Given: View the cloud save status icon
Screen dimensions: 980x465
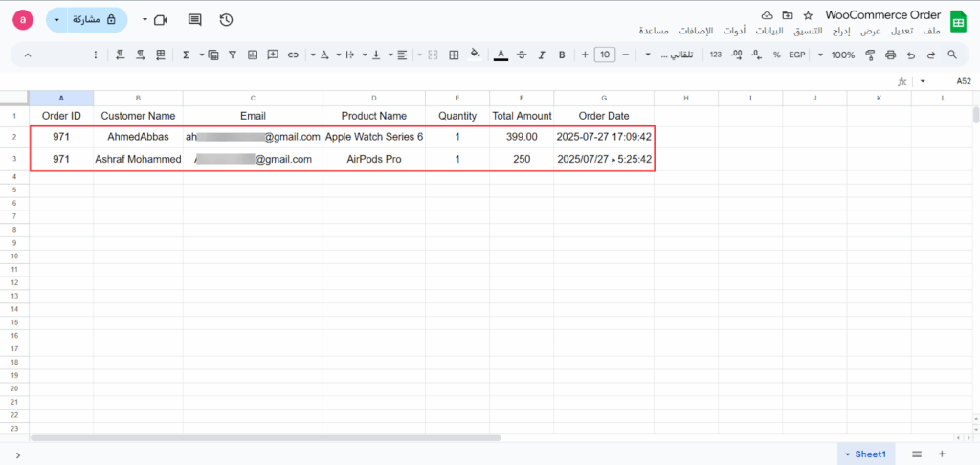Looking at the screenshot, I should (767, 15).
